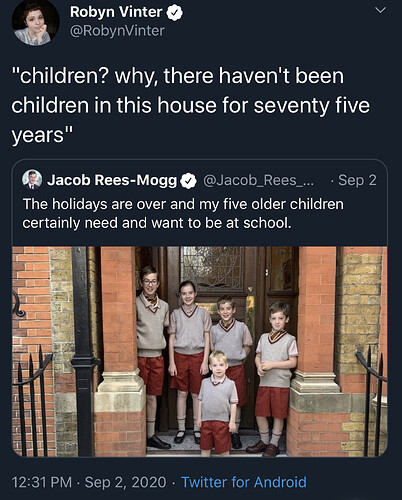Click the @RobynVinter handle
The height and width of the screenshot is (500, 402).
(x=117, y=31)
